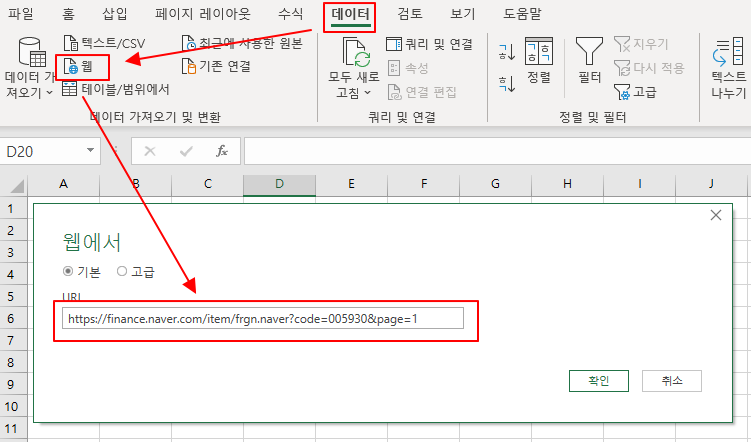Import from 텍스트/CSV

pyautogui.click(x=104, y=44)
